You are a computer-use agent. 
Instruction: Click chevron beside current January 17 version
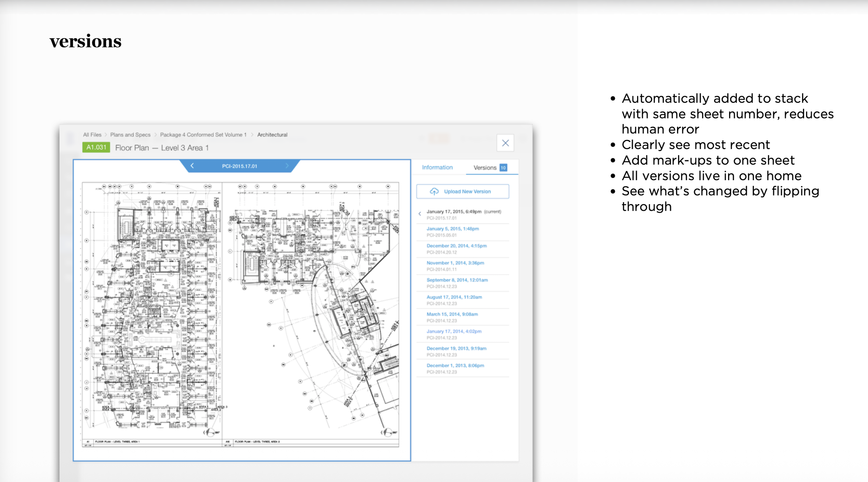420,214
